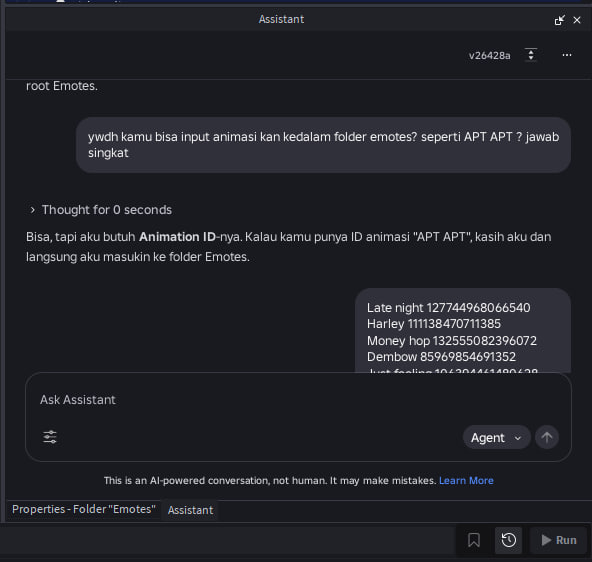Click the 'root Emotes.' text line
Image resolution: width=592 pixels, height=562 pixels.
click(x=62, y=86)
